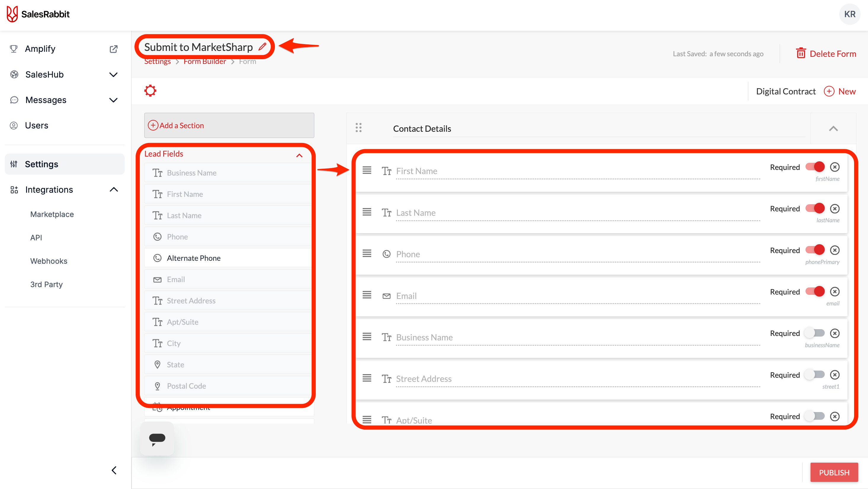This screenshot has width=868, height=489.
Task: Collapse the Contact Details section
Action: pyautogui.click(x=833, y=129)
